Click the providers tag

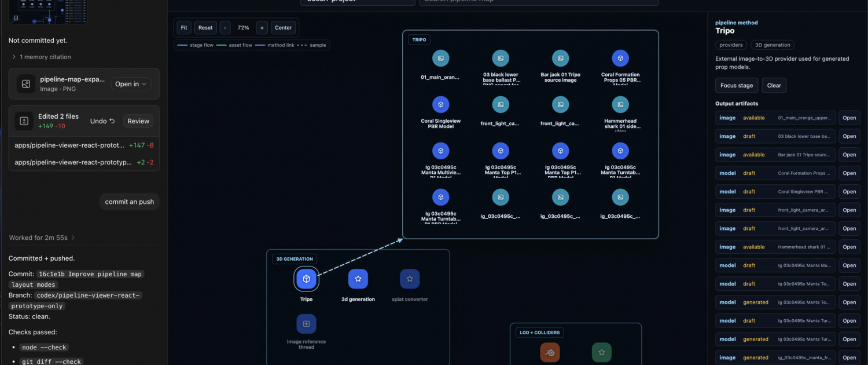731,45
